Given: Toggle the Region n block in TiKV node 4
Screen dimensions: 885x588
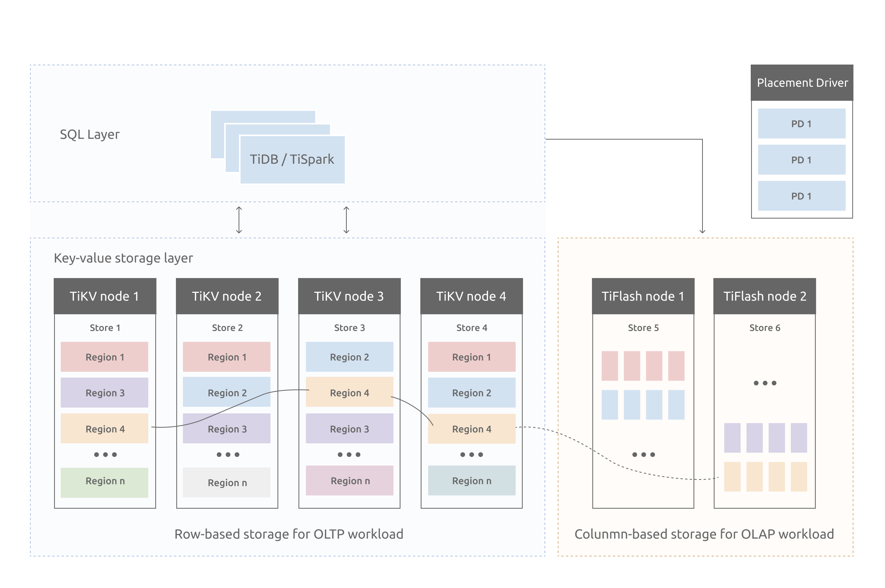Looking at the screenshot, I should click(471, 481).
